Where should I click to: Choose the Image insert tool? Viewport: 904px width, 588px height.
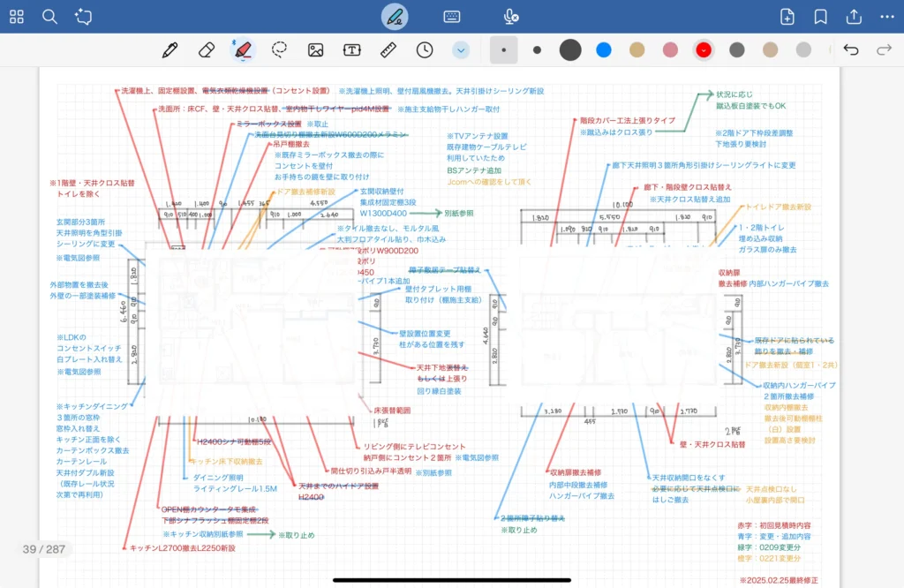click(315, 49)
